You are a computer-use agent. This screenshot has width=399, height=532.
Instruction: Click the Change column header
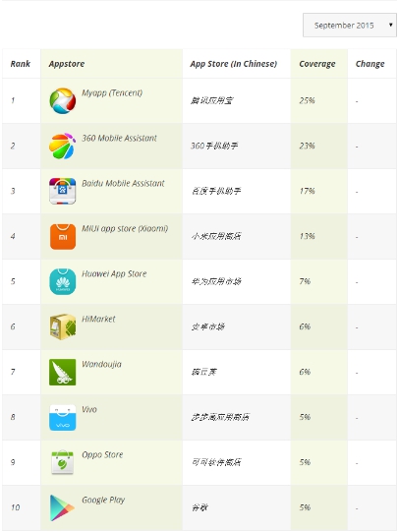click(370, 64)
